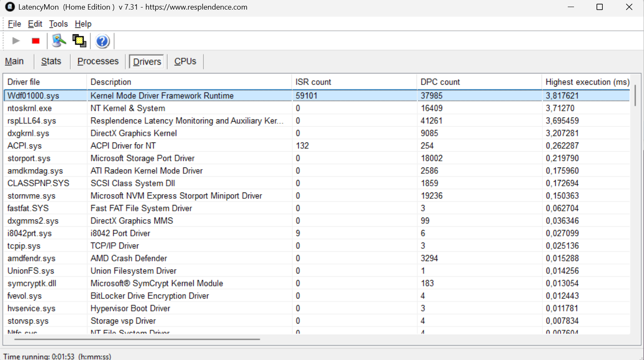Select the dxgmms2.sys driver row
Image resolution: width=644 pixels, height=360 pixels.
click(x=317, y=221)
